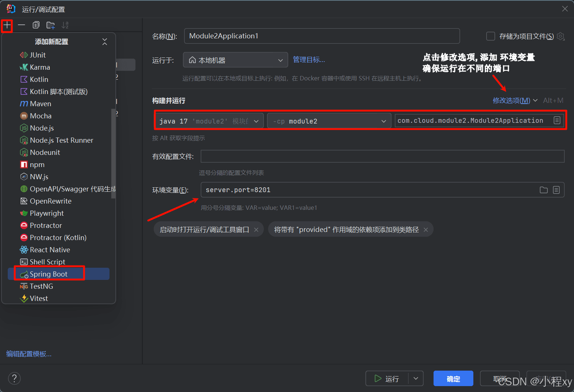Click into the 名称 name field
This screenshot has width=574, height=392.
tap(322, 36)
